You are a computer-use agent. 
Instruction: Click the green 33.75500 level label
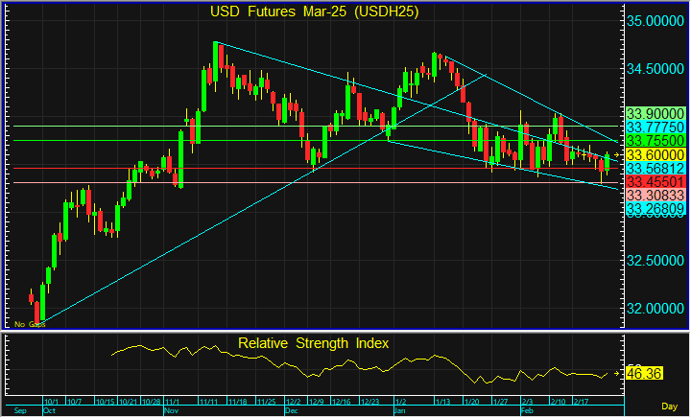click(x=654, y=142)
